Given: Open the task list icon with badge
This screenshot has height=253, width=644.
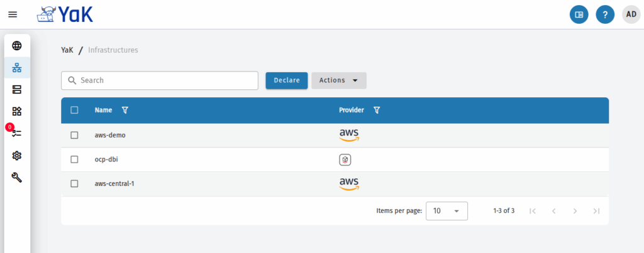Looking at the screenshot, I should [17, 133].
